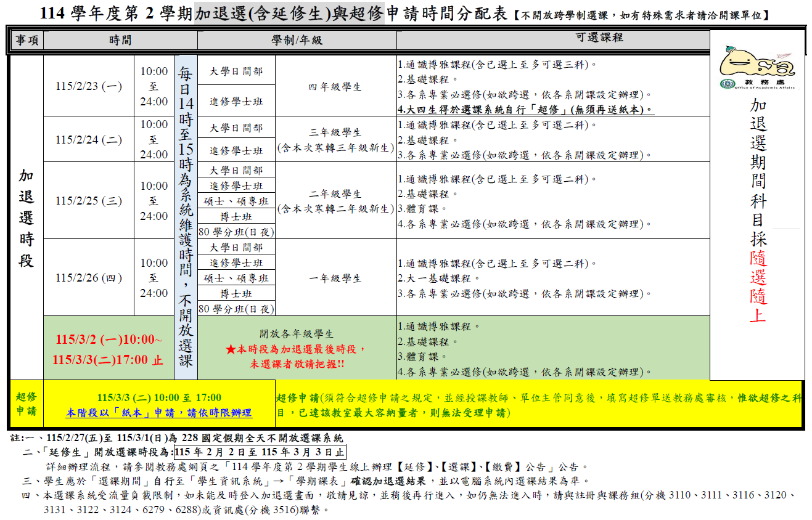812x520 pixels.
Task: Select the 可選課程 column header
Action: point(553,38)
